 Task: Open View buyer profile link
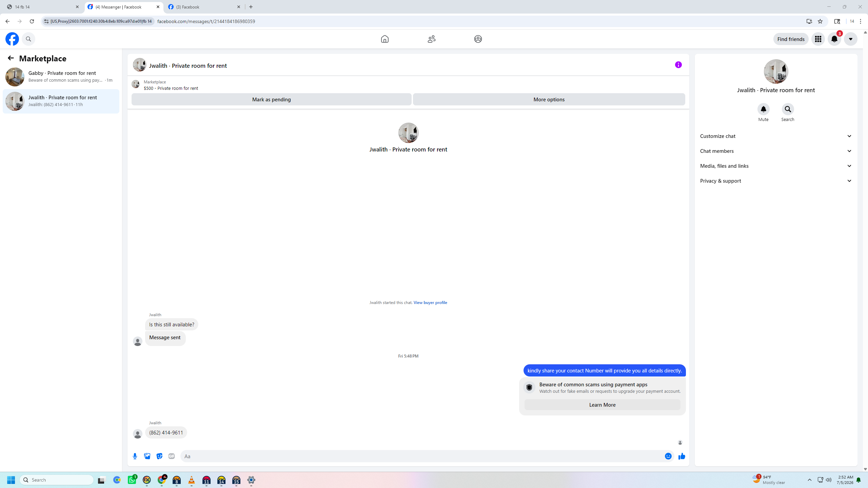click(430, 303)
